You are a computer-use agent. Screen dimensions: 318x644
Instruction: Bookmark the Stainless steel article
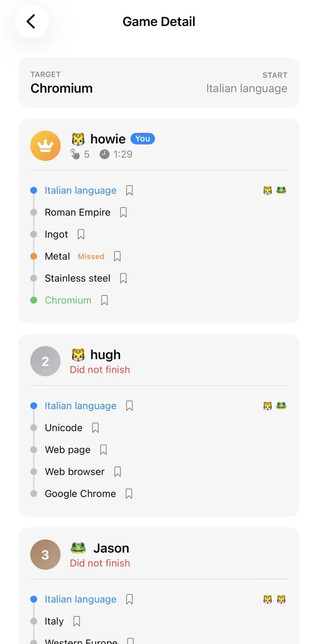[x=123, y=278]
